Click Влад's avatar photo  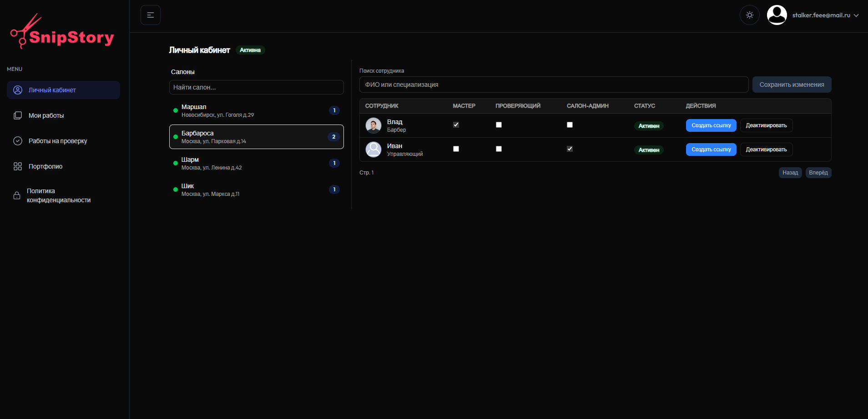coord(373,125)
